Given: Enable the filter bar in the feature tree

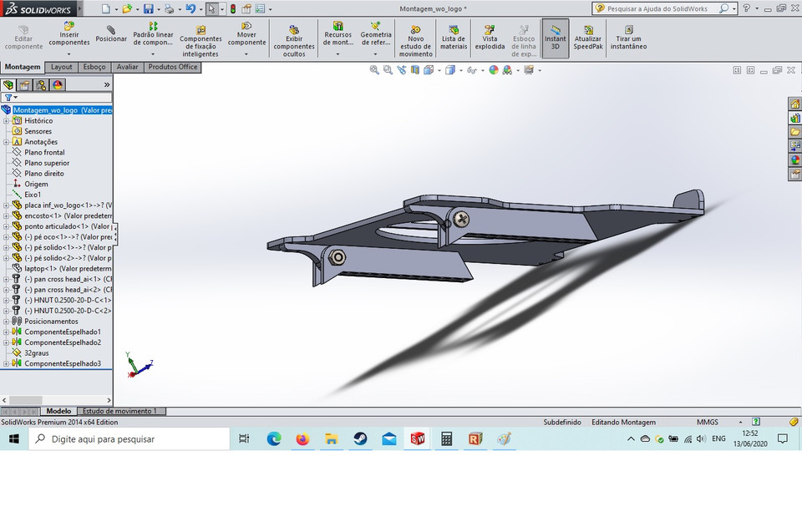Looking at the screenshot, I should tap(8, 98).
